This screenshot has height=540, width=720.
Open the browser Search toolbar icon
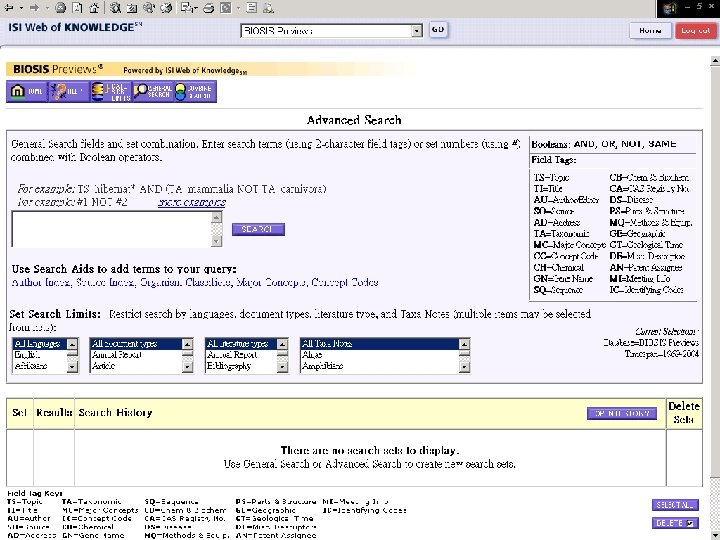[115, 7]
